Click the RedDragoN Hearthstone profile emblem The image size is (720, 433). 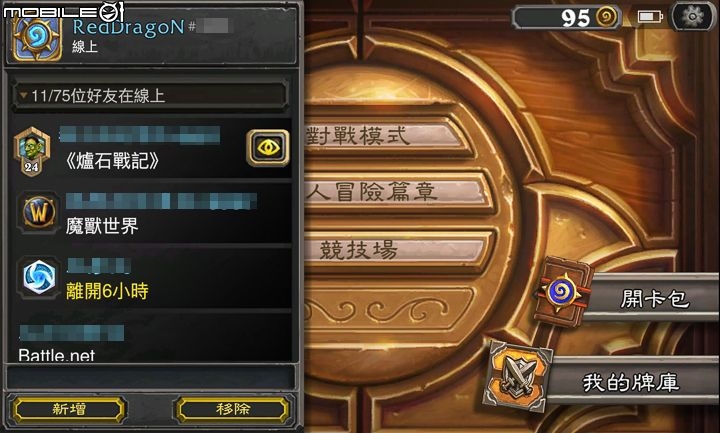[x=37, y=38]
